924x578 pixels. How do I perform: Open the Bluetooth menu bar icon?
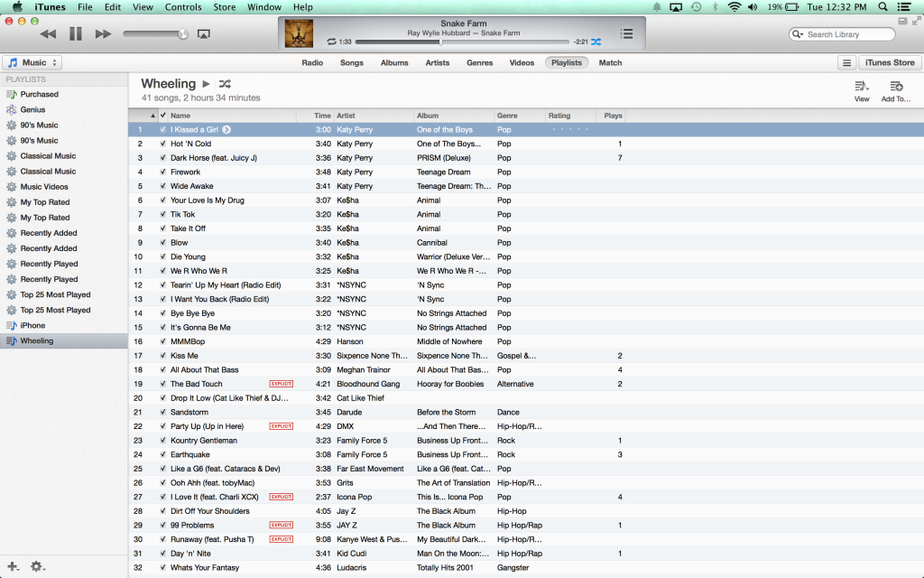pos(716,7)
